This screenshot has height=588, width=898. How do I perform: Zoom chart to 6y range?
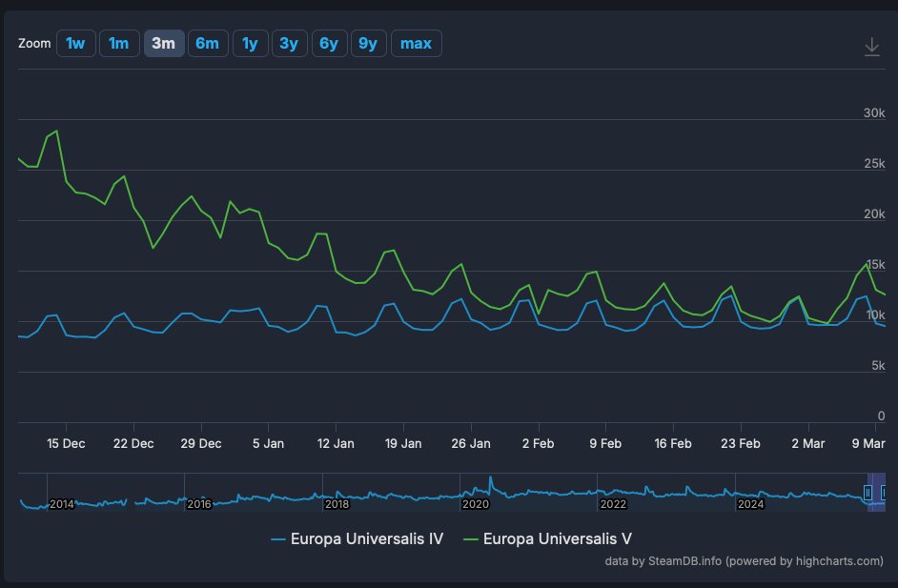coord(329,44)
